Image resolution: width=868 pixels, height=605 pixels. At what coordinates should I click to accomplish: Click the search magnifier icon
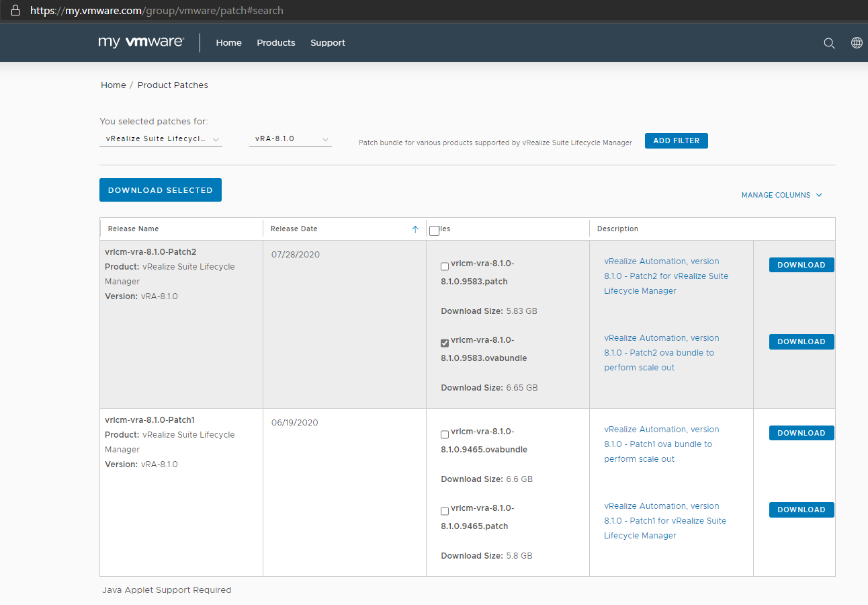pos(829,43)
